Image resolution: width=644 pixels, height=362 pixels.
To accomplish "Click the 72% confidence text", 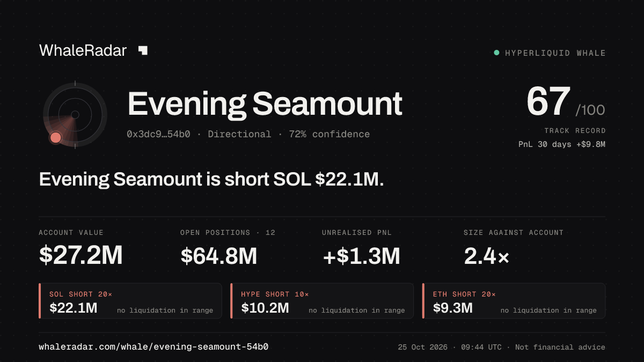I will pyautogui.click(x=329, y=134).
